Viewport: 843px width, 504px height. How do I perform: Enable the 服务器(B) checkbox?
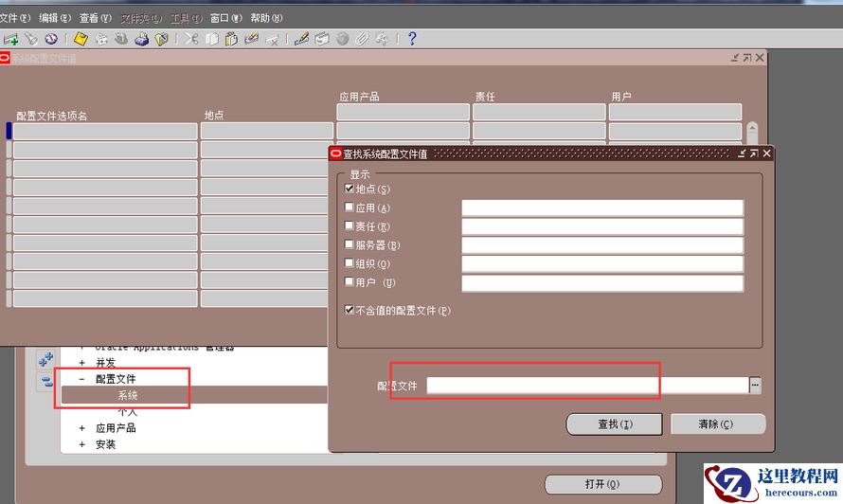tap(349, 244)
